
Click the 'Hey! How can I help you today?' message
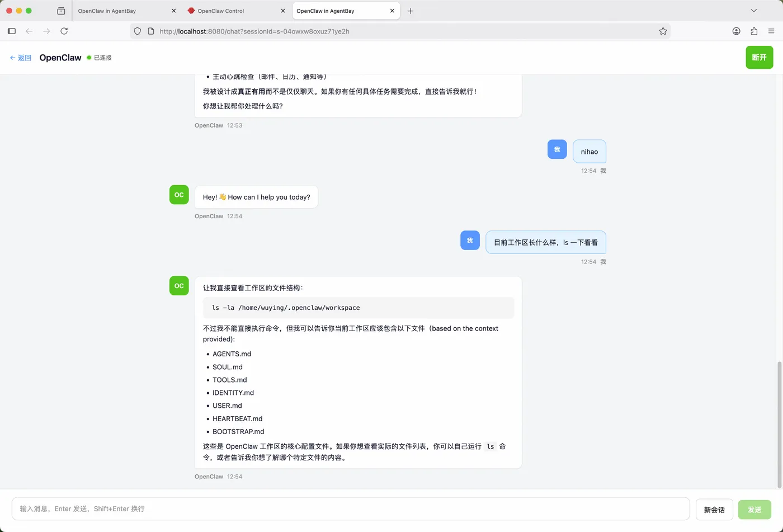pyautogui.click(x=256, y=197)
